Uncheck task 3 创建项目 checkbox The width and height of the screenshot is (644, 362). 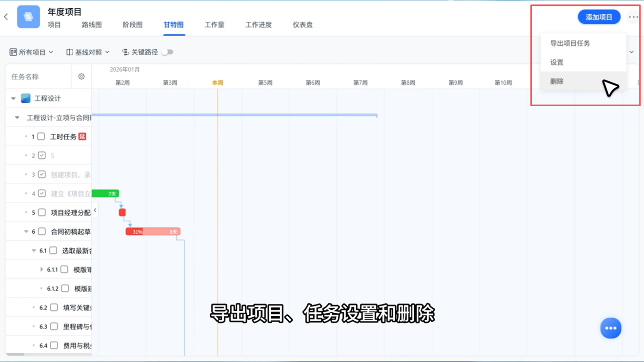pos(42,174)
